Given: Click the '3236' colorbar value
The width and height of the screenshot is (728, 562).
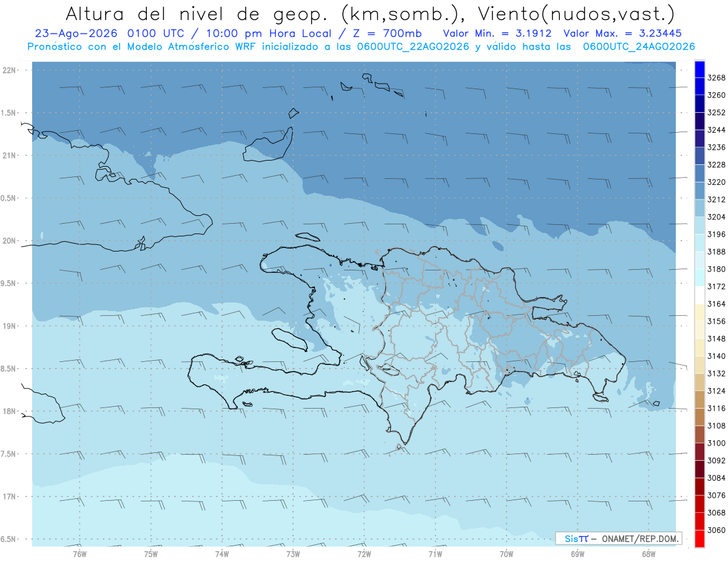Looking at the screenshot, I should 716,147.
